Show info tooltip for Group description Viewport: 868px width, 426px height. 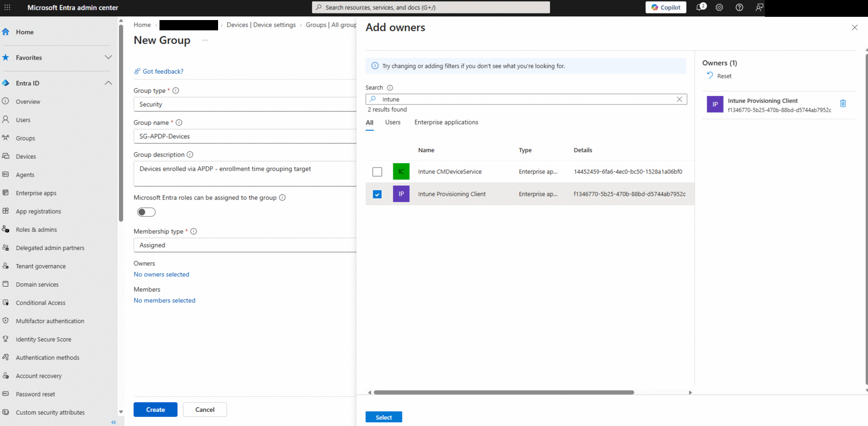pos(190,154)
